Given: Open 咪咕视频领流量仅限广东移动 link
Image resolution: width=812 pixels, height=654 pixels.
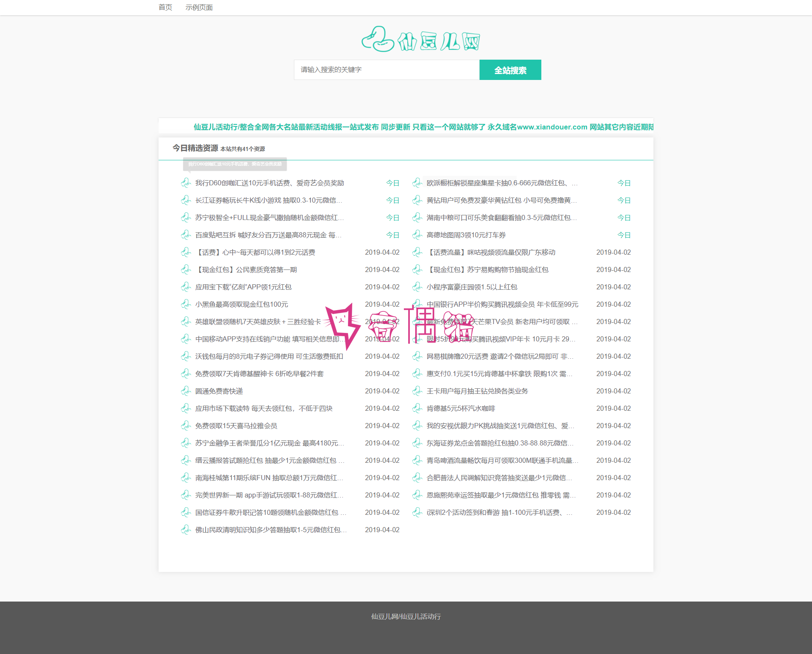Looking at the screenshot, I should click(491, 252).
